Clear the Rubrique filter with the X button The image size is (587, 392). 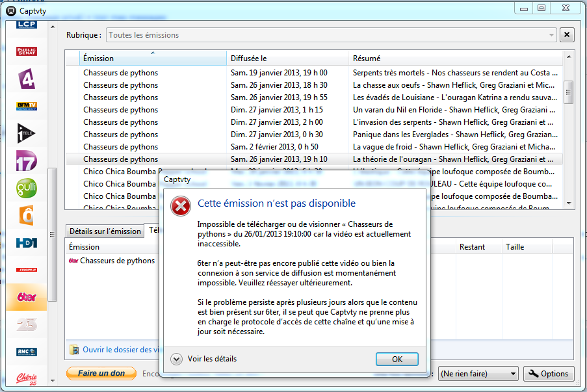coord(566,34)
